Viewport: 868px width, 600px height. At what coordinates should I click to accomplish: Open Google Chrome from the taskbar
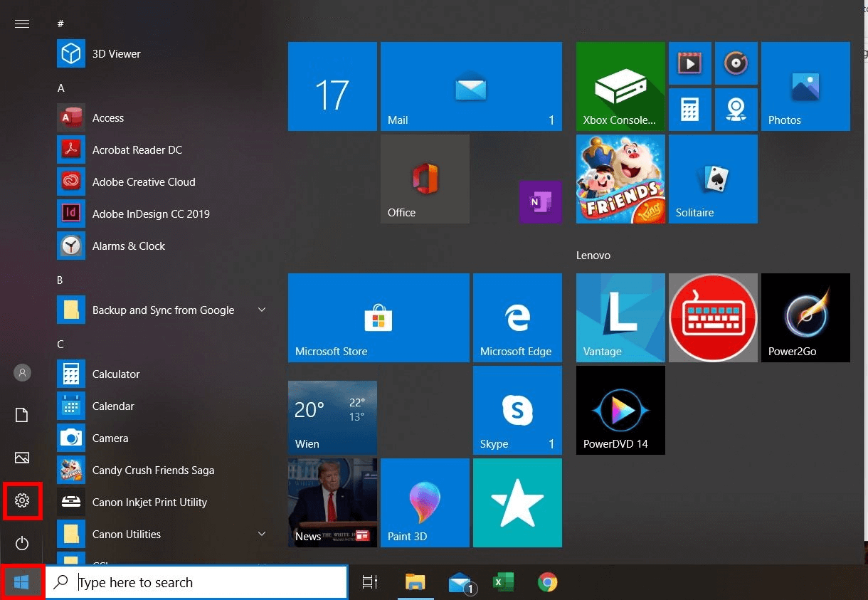click(548, 581)
